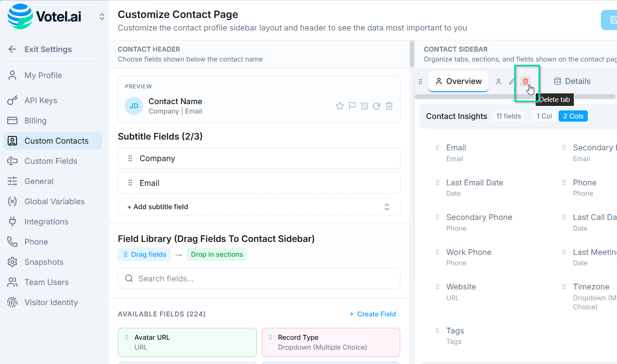
Task: Click the drag handle beside Company subtitle field
Action: pyautogui.click(x=130, y=158)
